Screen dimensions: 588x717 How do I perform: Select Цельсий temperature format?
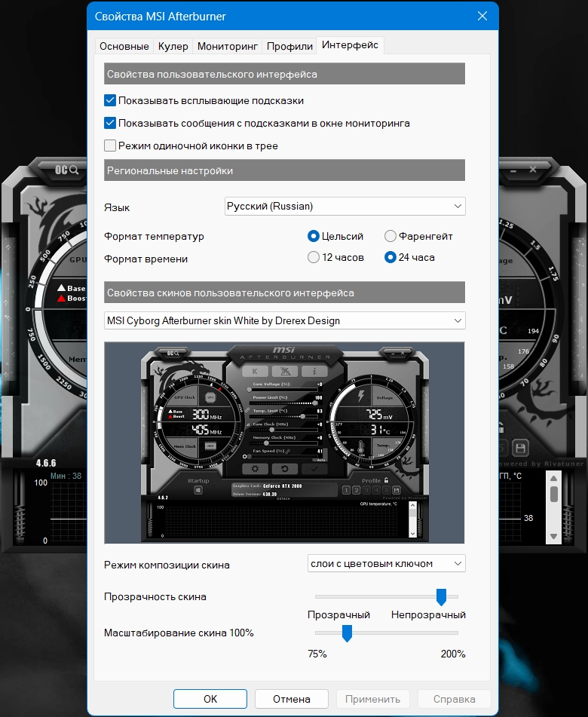(313, 236)
